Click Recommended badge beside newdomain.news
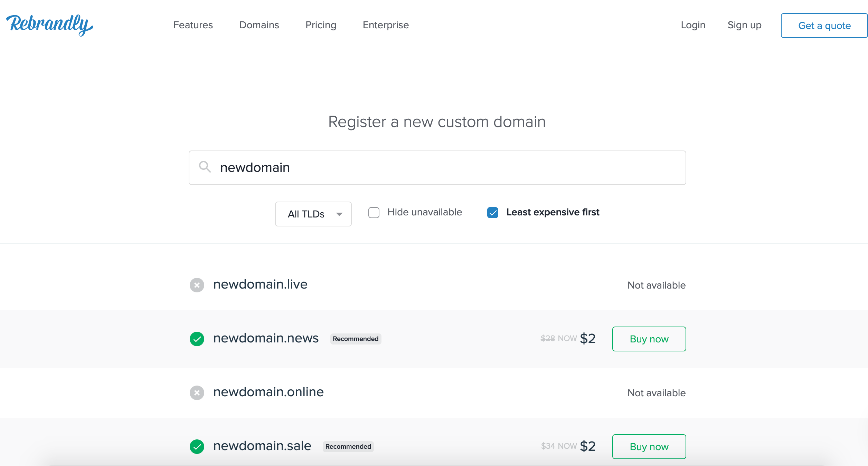 point(356,339)
